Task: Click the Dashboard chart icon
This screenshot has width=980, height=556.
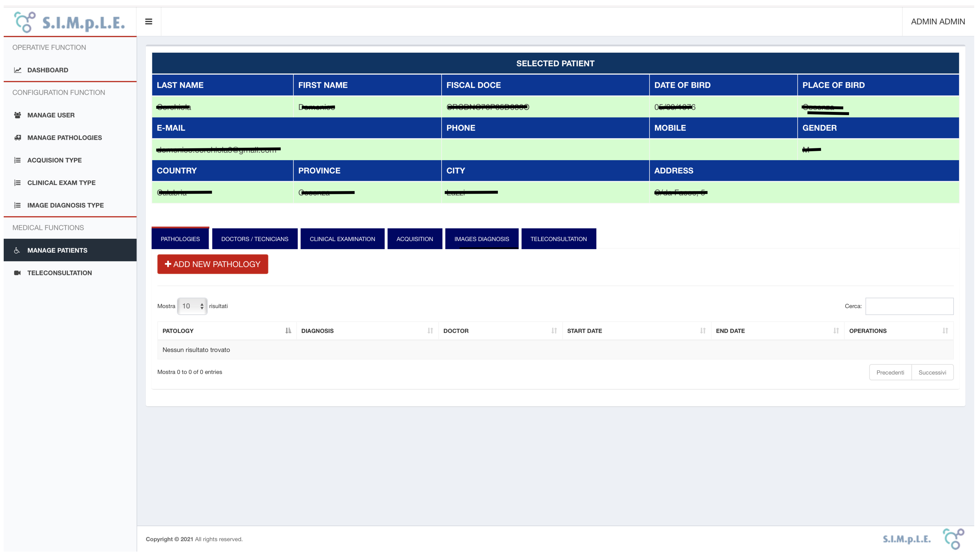Action: 18,70
